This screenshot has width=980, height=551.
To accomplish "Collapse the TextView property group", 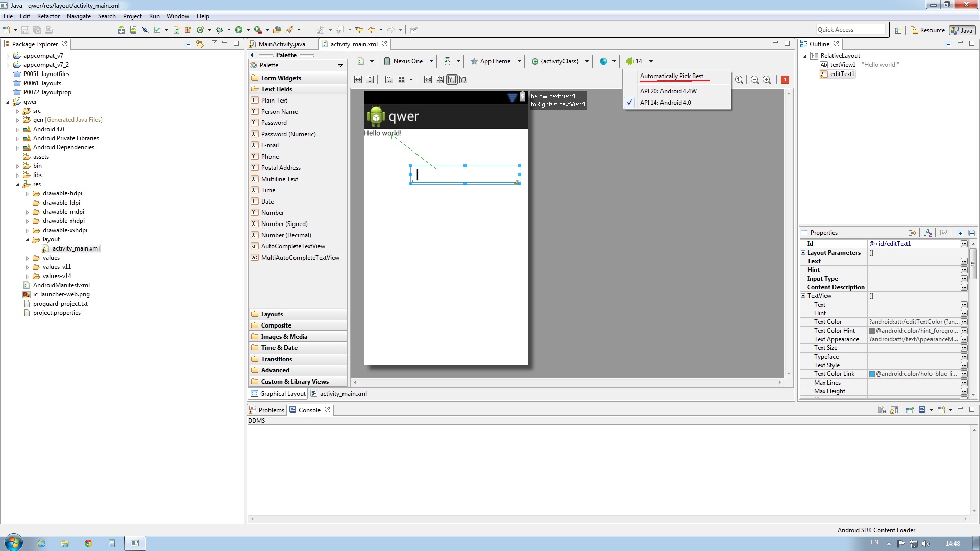I will coord(803,296).
